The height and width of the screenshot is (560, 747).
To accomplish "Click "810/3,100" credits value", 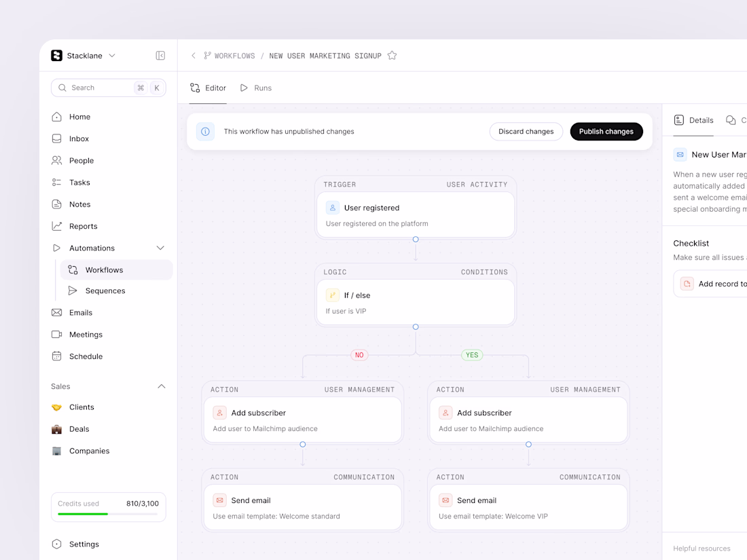I will click(143, 504).
